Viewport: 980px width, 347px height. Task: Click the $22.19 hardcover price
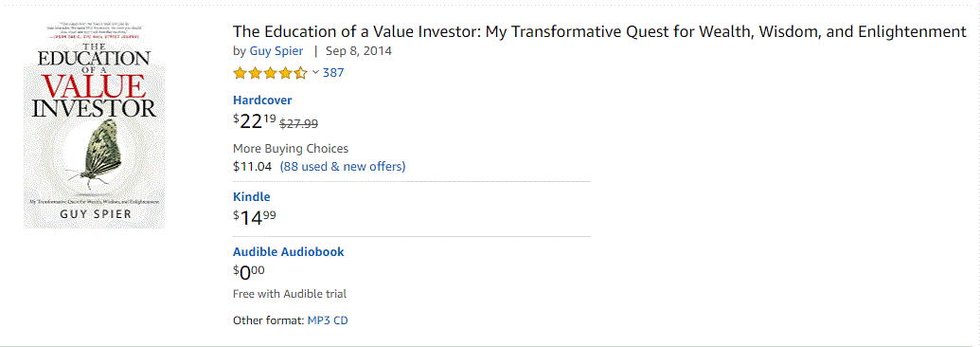(x=255, y=121)
